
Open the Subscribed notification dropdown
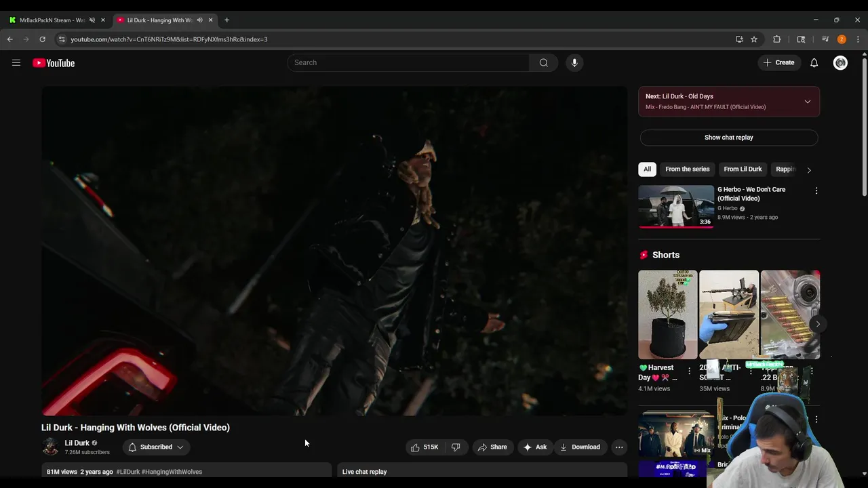point(156,447)
